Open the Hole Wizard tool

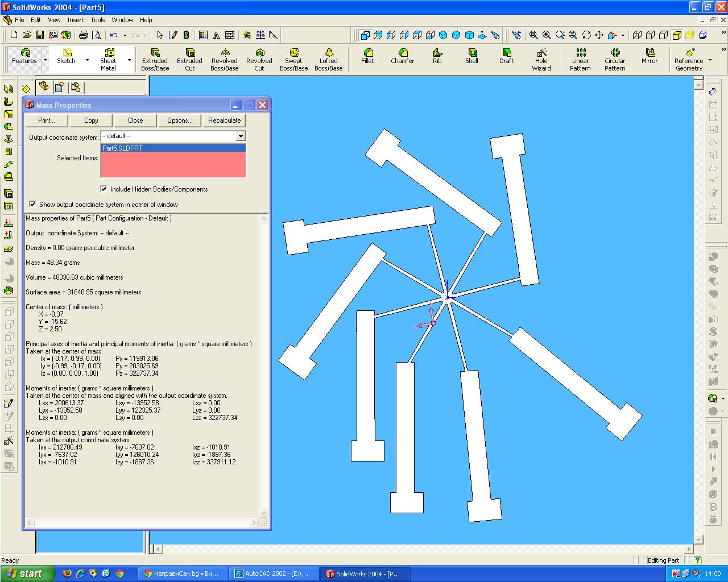coord(541,59)
